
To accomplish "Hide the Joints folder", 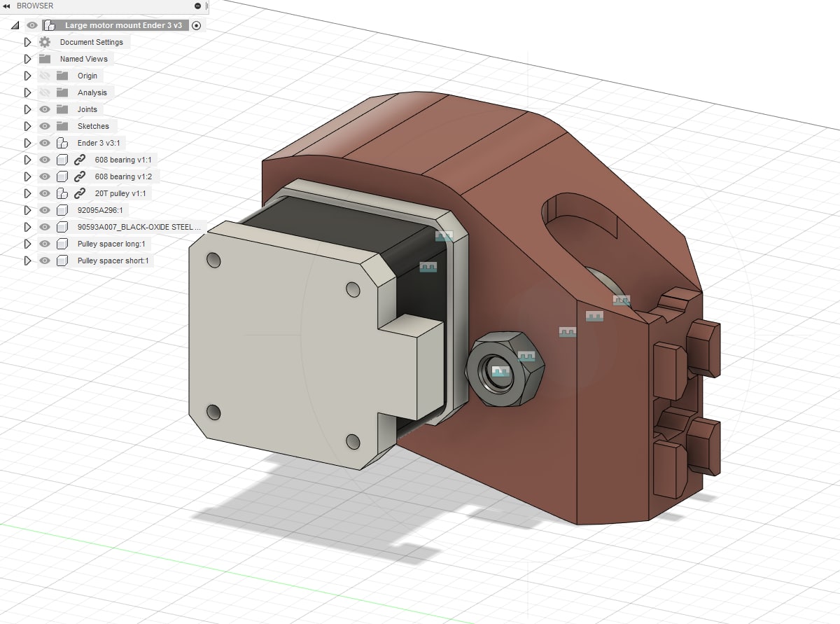I will coord(45,109).
